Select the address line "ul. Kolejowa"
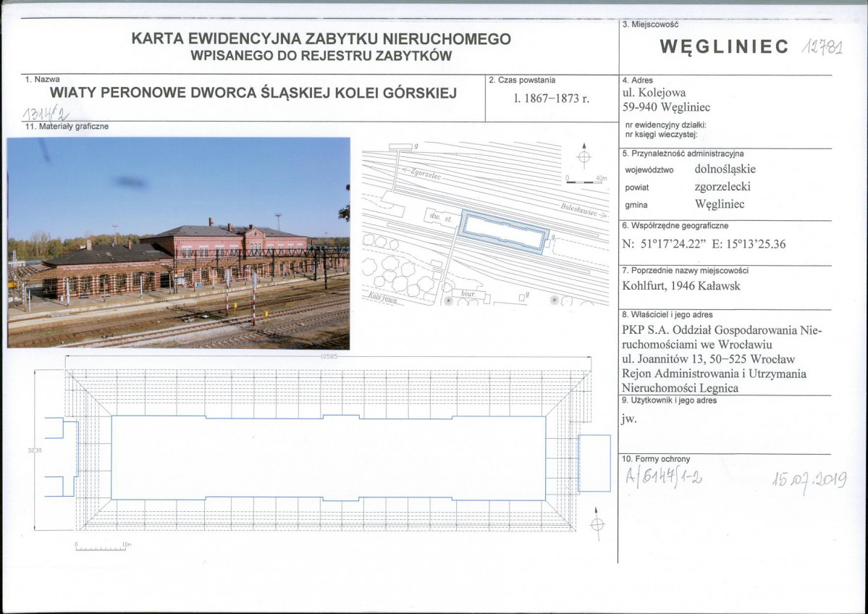The image size is (868, 614). tap(654, 93)
